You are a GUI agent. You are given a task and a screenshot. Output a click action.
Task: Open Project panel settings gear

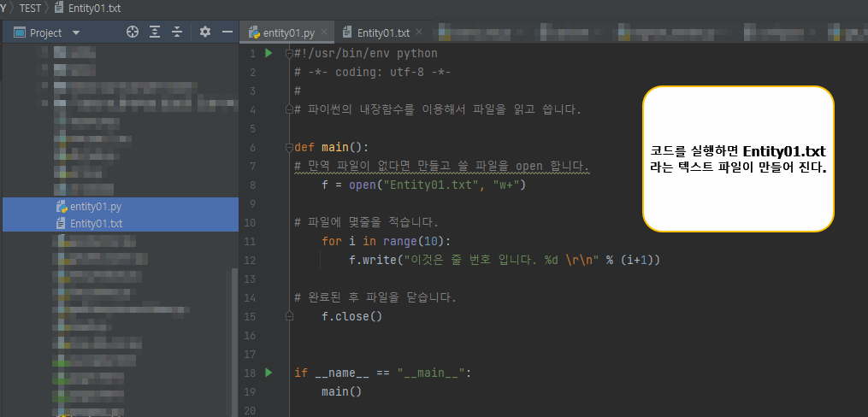(205, 32)
